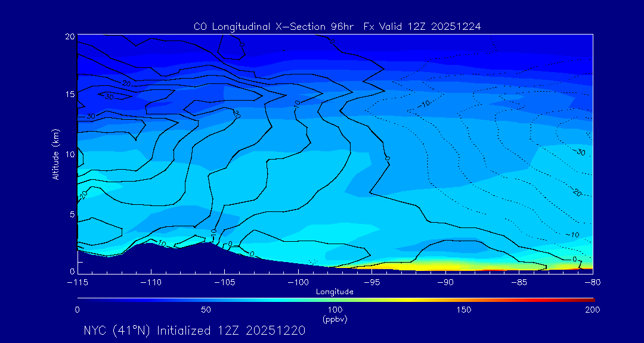The height and width of the screenshot is (343, 644).
Task: Click the Longitude x-axis label
Action: coord(335,292)
